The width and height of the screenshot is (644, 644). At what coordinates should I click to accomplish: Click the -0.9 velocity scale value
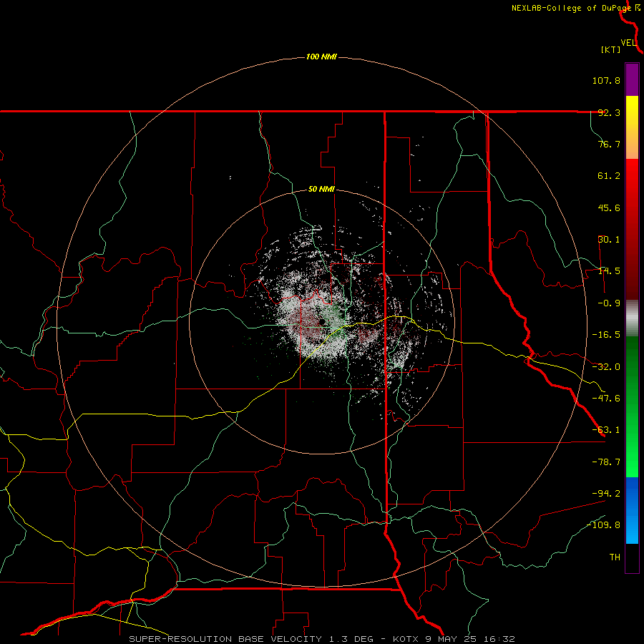click(609, 303)
